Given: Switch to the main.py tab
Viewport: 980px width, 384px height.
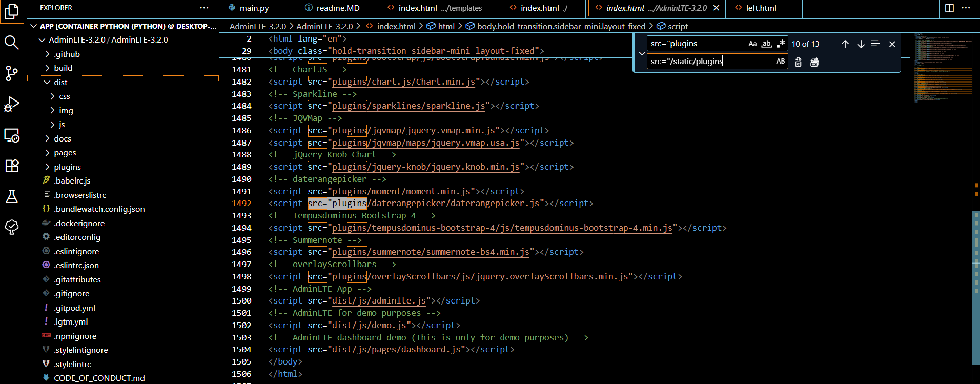Looking at the screenshot, I should pyautogui.click(x=257, y=8).
